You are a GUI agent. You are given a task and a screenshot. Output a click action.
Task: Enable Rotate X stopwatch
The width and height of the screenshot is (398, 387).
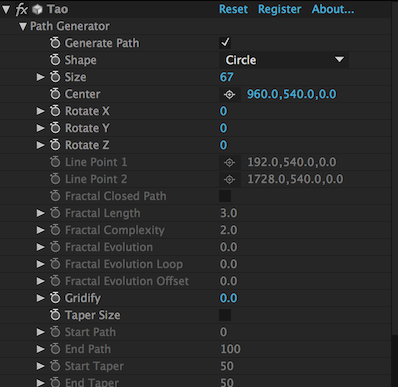[x=55, y=111]
